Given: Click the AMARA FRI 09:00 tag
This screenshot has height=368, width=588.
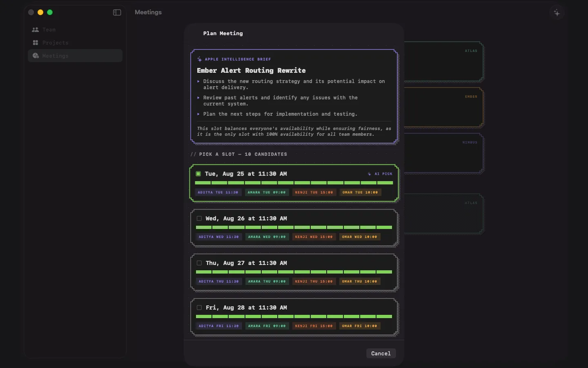Looking at the screenshot, I should point(267,326).
